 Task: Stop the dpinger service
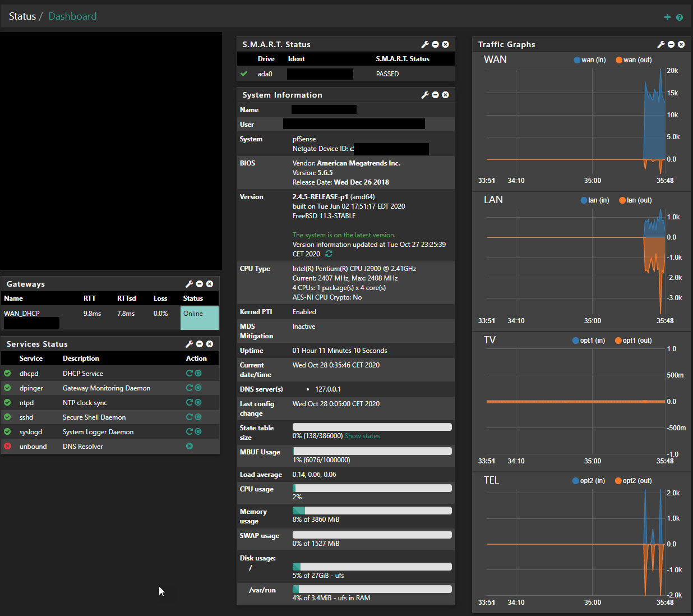(x=198, y=388)
